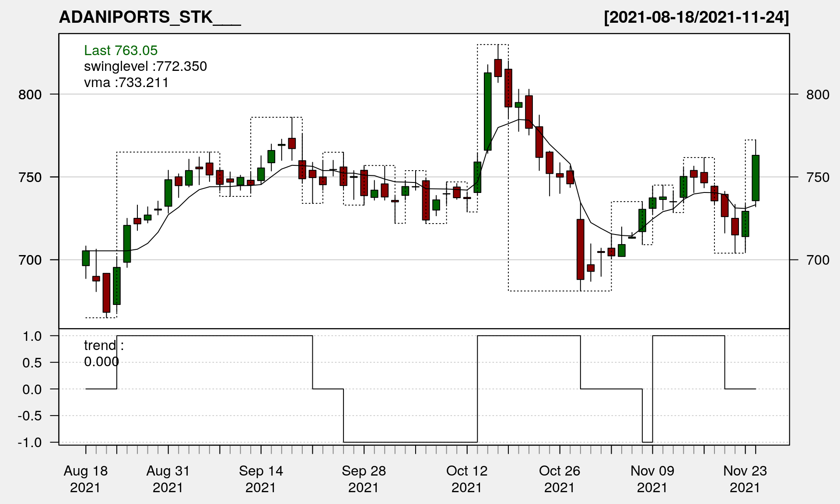Screen dimensions: 840x504
Task: Click the left 700 price axis label
Action: pyautogui.click(x=30, y=260)
